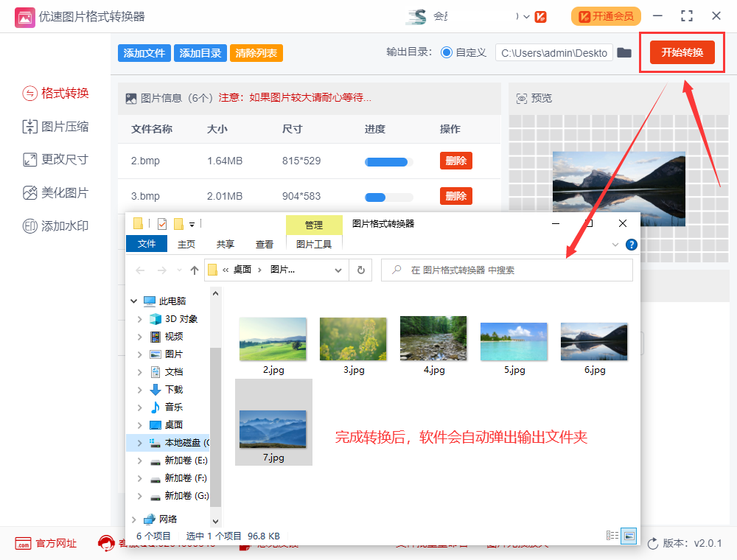This screenshot has height=560, width=737.
Task: Open the 美化图片 sidebar section
Action: tap(55, 192)
